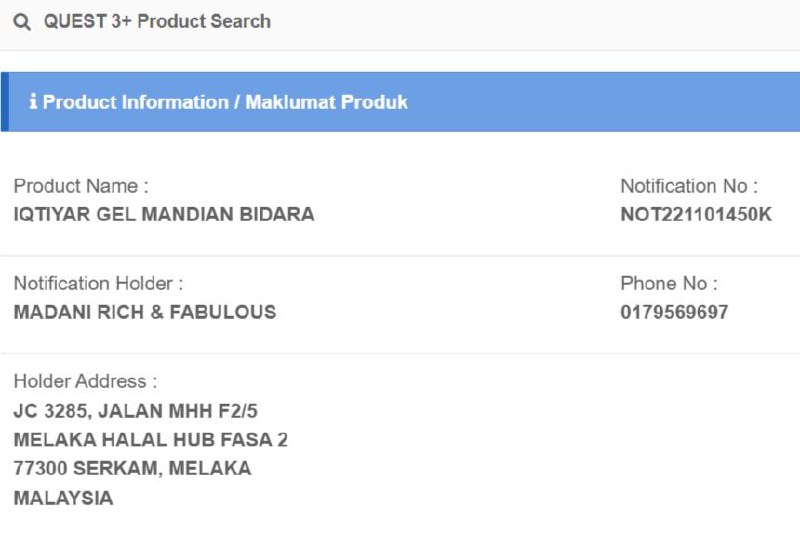Click the Notification No label

689,186
